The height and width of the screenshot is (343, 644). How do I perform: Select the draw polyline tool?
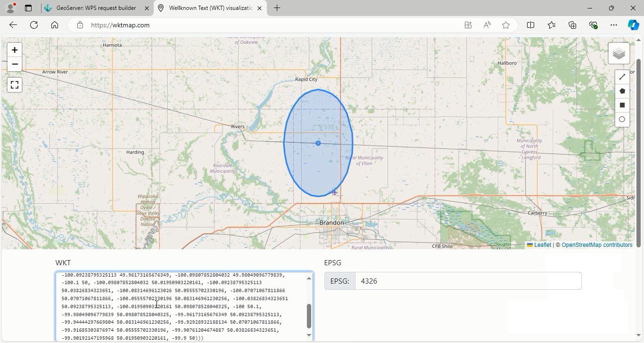[x=622, y=77]
